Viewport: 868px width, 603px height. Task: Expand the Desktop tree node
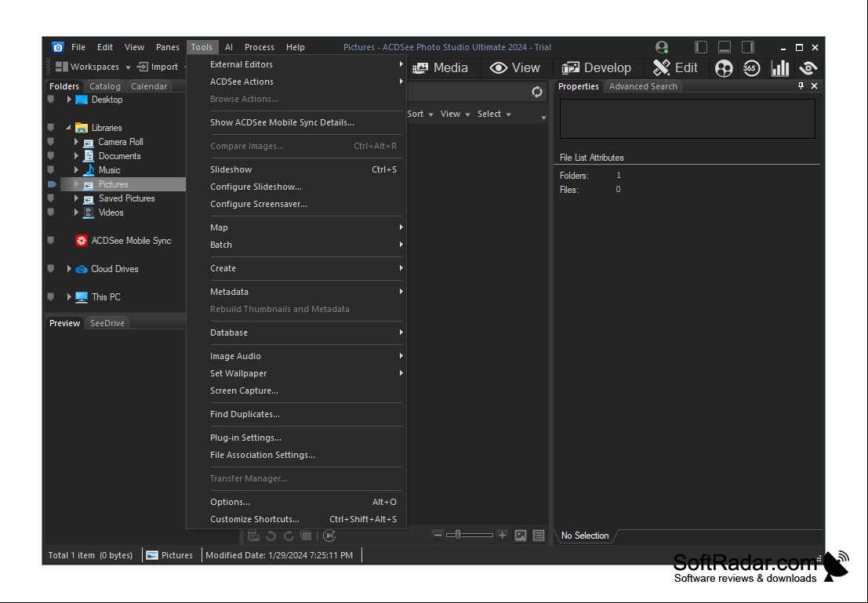tap(69, 100)
